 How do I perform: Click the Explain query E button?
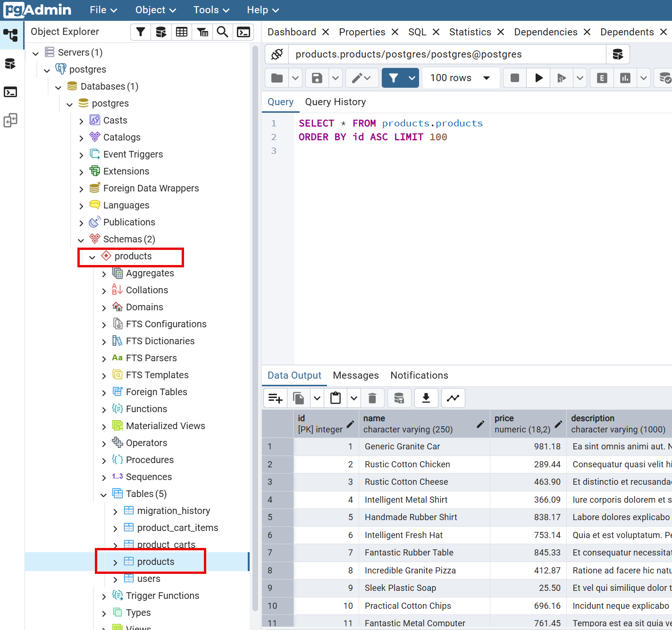602,78
